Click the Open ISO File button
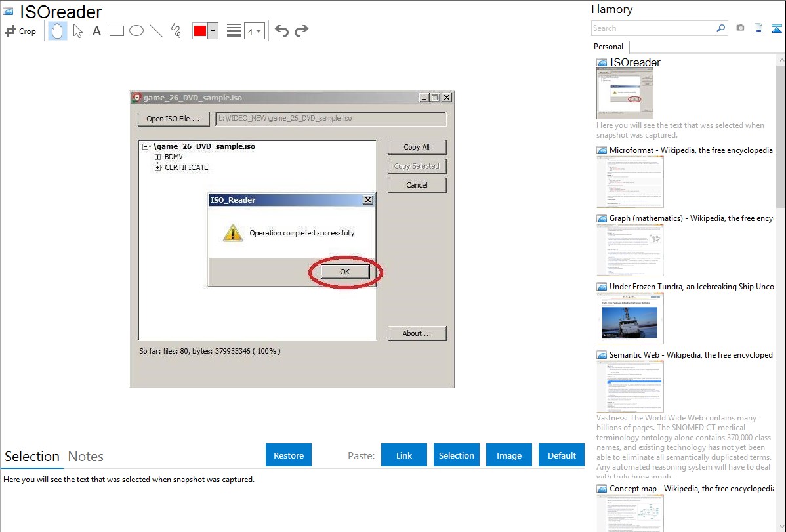 tap(173, 119)
